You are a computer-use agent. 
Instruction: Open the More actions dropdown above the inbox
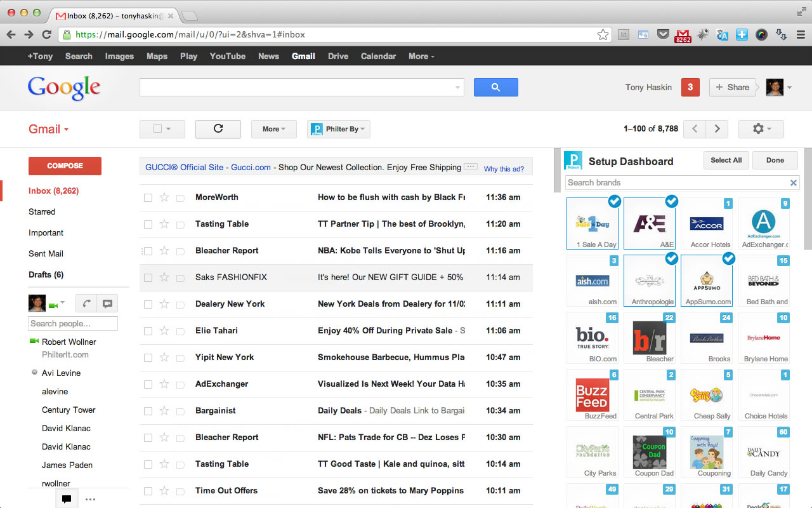(x=273, y=129)
